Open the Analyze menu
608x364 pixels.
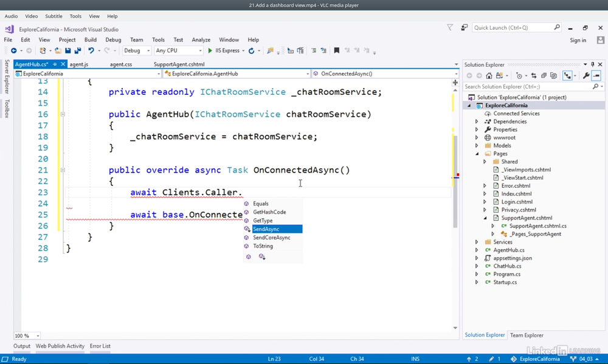[x=201, y=39]
